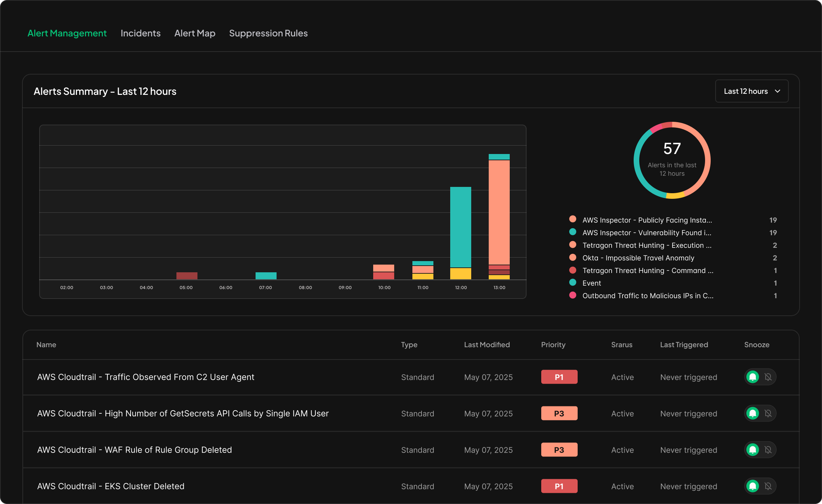The image size is (822, 504).
Task: Click active bell icon for GetSecrets API alert
Action: [x=753, y=413]
